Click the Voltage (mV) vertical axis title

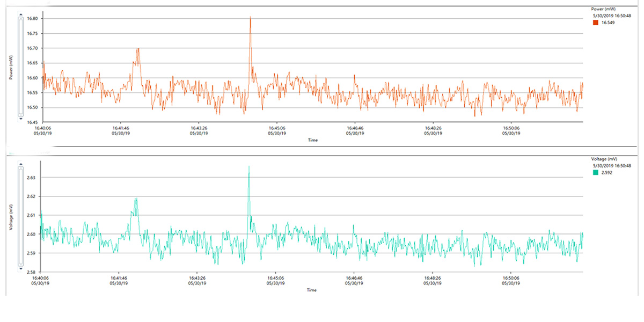click(11, 218)
